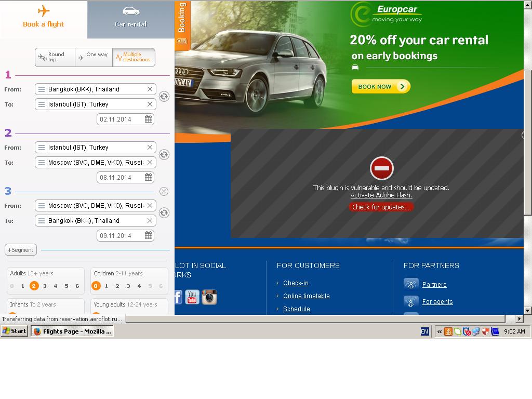Open the For agents link
The height and width of the screenshot is (399, 532).
tap(437, 302)
